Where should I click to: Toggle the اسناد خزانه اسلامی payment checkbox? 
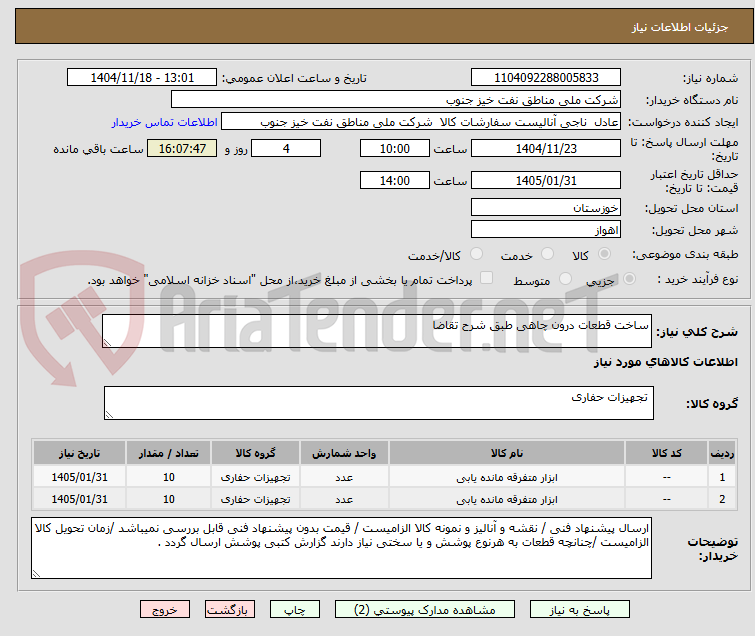pos(487,278)
